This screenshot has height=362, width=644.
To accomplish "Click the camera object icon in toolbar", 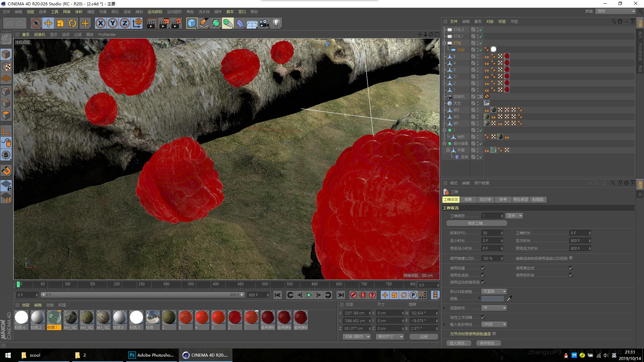I will tap(264, 23).
